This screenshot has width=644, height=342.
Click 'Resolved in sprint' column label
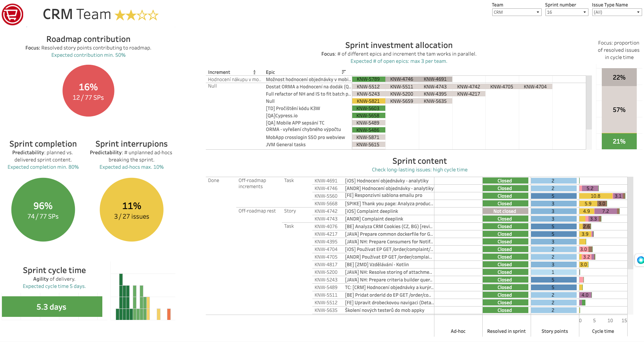(506, 331)
